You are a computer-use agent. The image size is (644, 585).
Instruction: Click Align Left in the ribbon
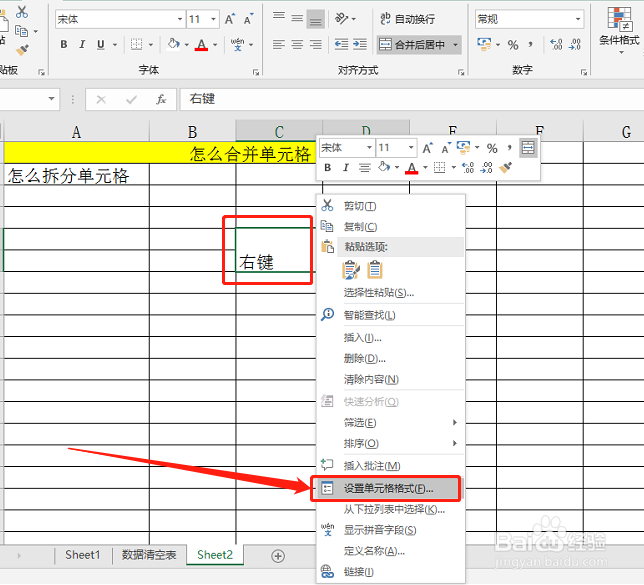click(279, 44)
